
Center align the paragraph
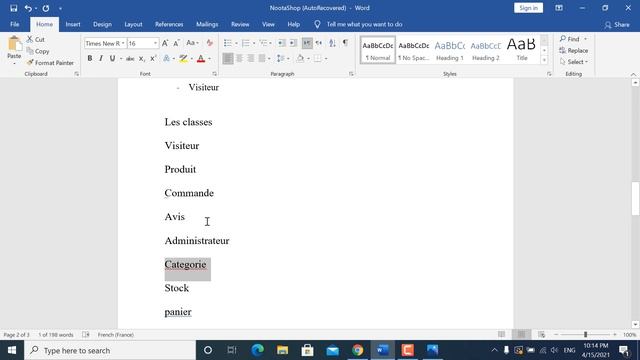pos(239,58)
